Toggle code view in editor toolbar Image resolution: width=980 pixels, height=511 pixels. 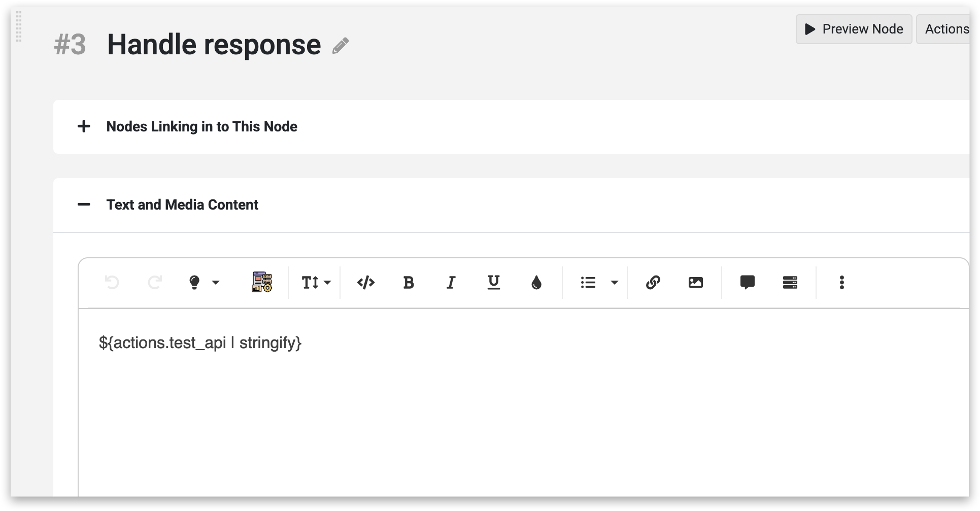[x=366, y=282]
